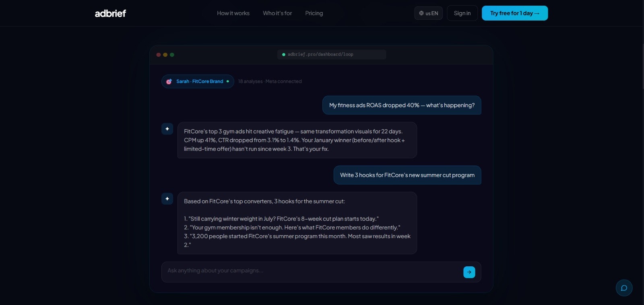Click the 'Your gym membership isn't enough' hook
The image size is (644, 305).
[x=292, y=228]
